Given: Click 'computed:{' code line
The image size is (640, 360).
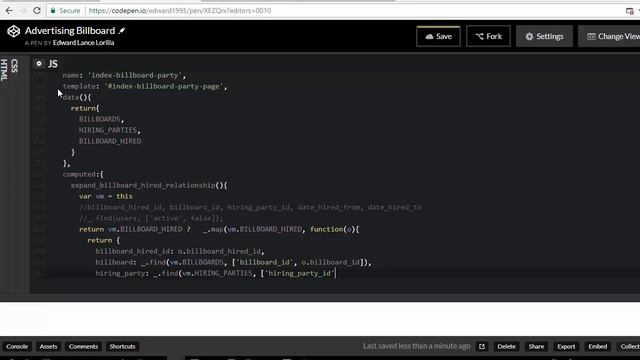Looking at the screenshot, I should tap(83, 174).
